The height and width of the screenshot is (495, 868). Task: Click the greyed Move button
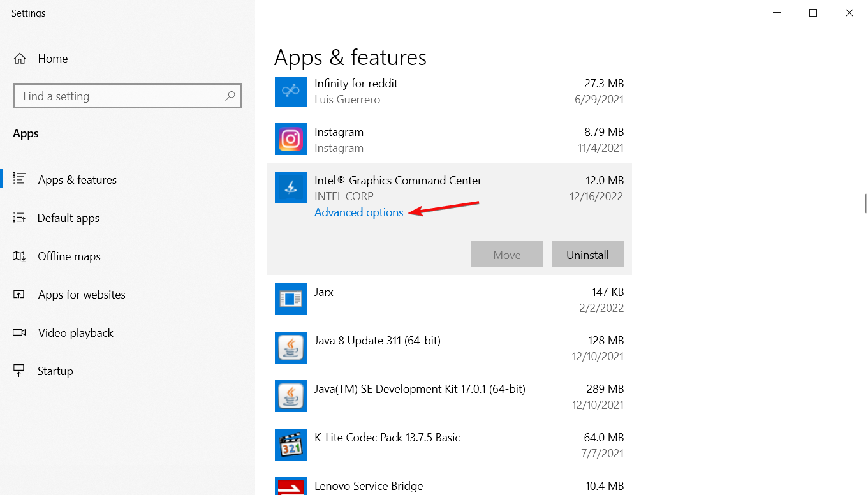point(507,254)
